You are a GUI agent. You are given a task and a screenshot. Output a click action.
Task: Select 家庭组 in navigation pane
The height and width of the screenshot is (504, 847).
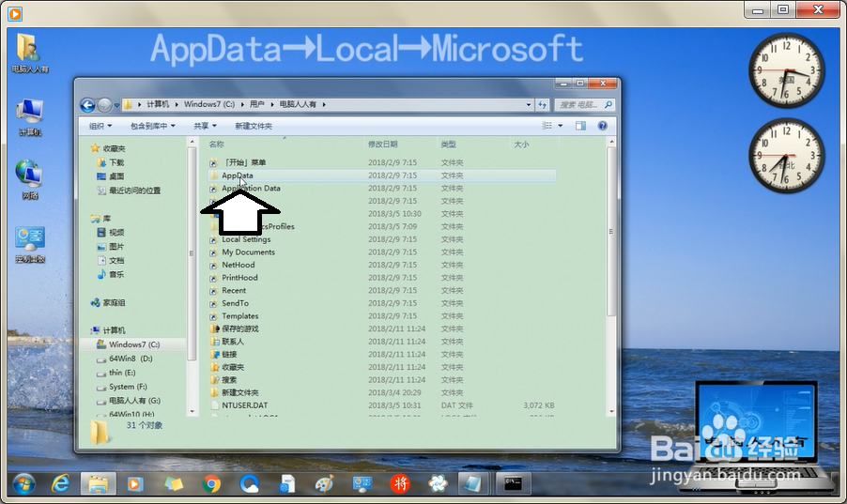(x=114, y=303)
